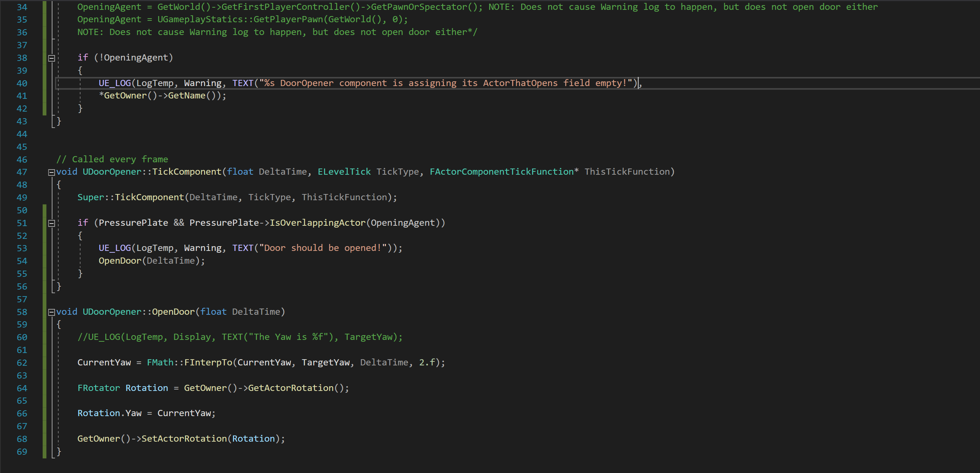This screenshot has height=473, width=980.
Task: Click line number 58
Action: (x=22, y=312)
